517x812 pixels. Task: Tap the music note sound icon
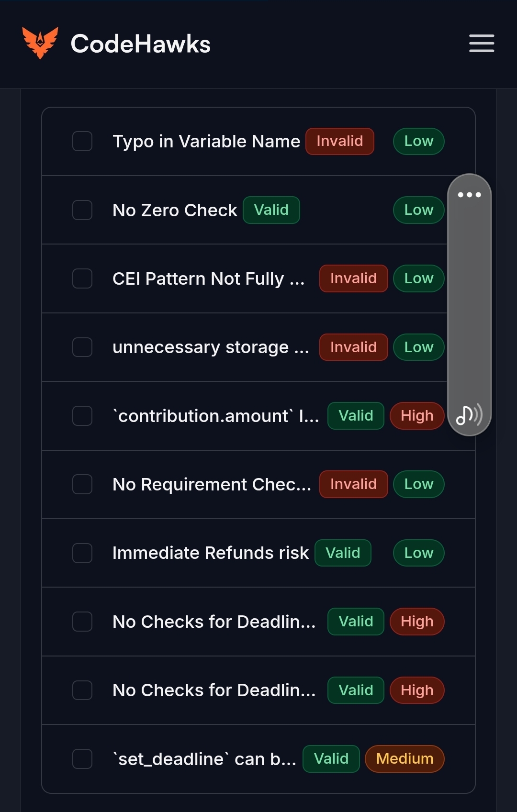(469, 415)
